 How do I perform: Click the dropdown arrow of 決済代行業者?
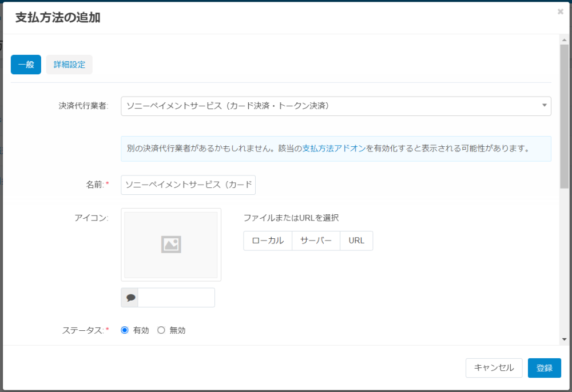tap(545, 106)
